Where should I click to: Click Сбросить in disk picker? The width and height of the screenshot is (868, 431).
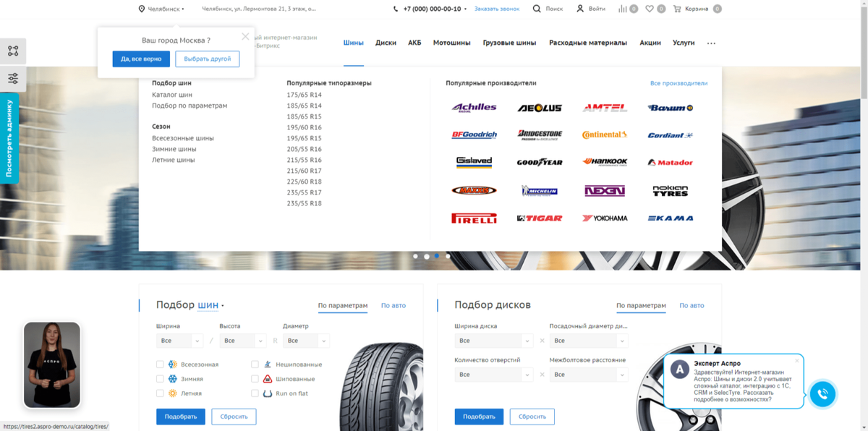pos(532,417)
